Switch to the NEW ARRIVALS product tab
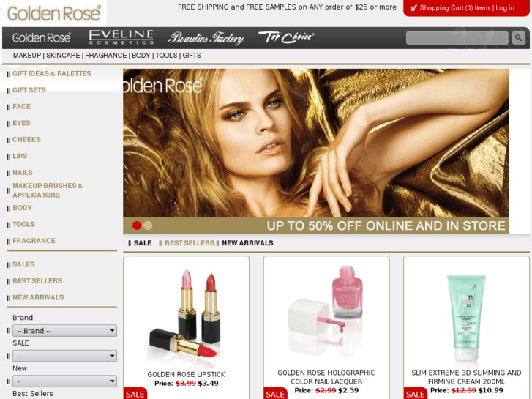The image size is (532, 399). [247, 243]
